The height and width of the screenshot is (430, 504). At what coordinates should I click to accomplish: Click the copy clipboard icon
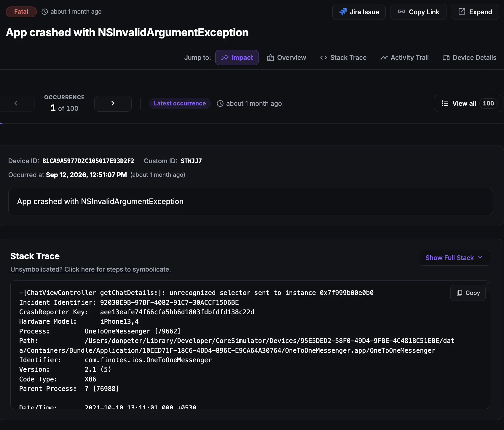point(459,293)
